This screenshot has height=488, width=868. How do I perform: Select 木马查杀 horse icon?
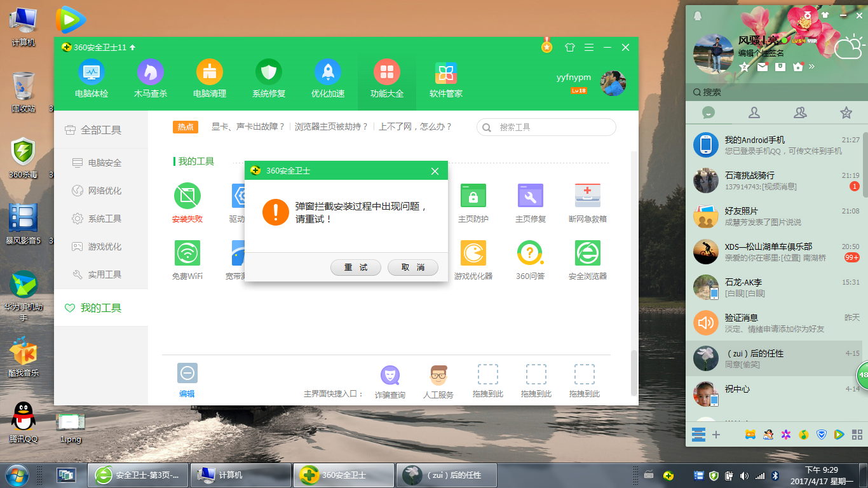pos(151,79)
